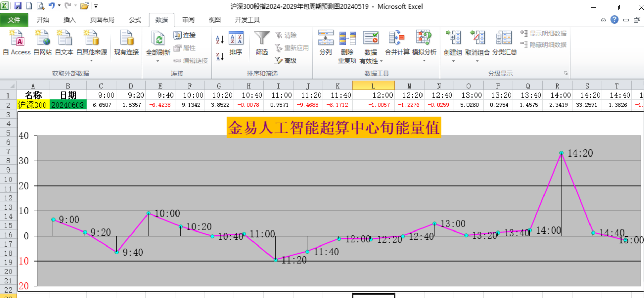Click the Excel Help question mark icon

tap(614, 20)
